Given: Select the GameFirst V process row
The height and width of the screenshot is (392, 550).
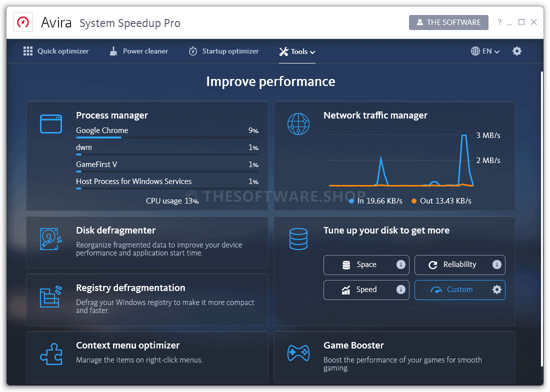Looking at the screenshot, I should [167, 166].
